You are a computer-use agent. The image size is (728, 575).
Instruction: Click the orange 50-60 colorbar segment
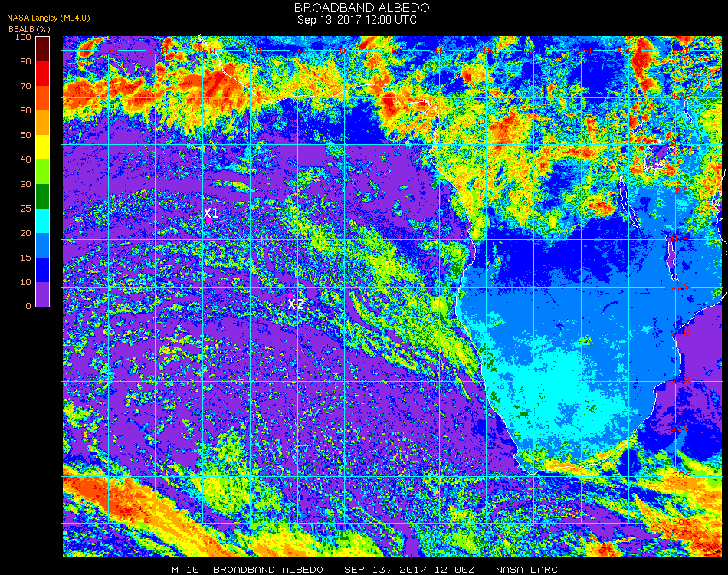pyautogui.click(x=42, y=123)
